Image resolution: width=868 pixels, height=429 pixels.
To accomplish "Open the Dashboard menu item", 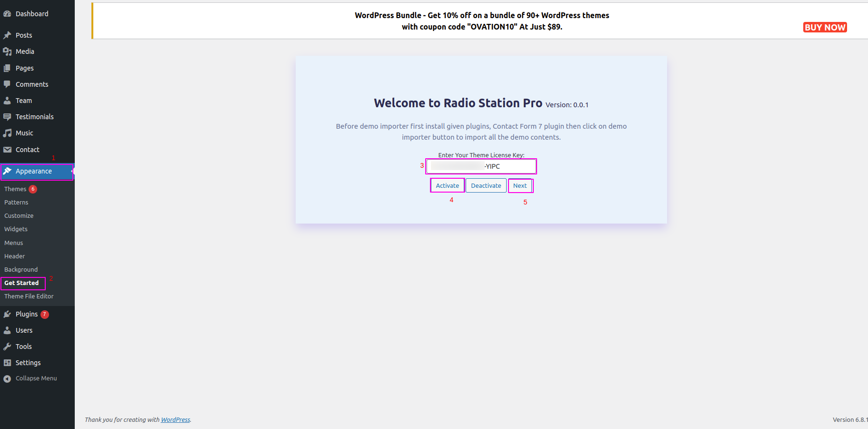I will tap(32, 14).
